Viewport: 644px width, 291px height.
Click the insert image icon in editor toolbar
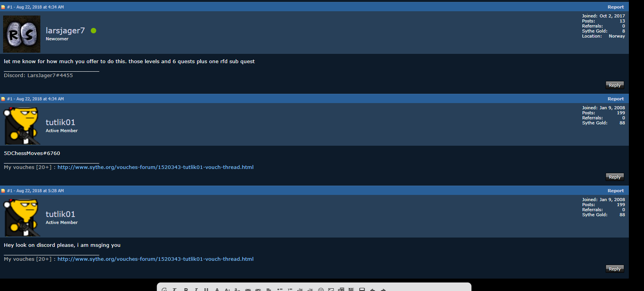331,289
